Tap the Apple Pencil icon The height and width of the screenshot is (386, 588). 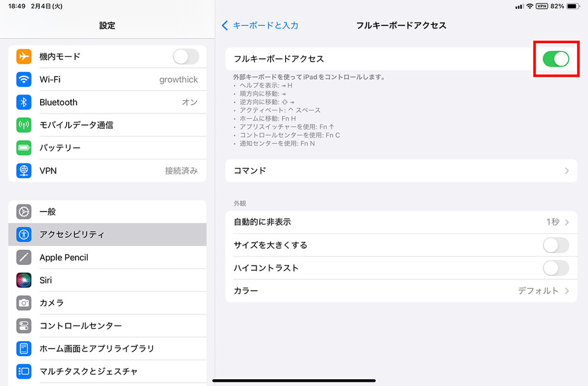coord(24,257)
